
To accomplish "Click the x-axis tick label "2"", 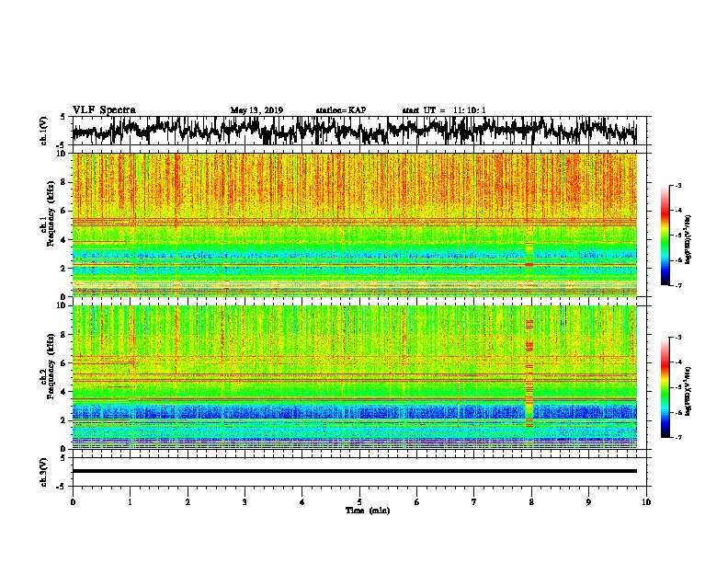I will 188,502.
